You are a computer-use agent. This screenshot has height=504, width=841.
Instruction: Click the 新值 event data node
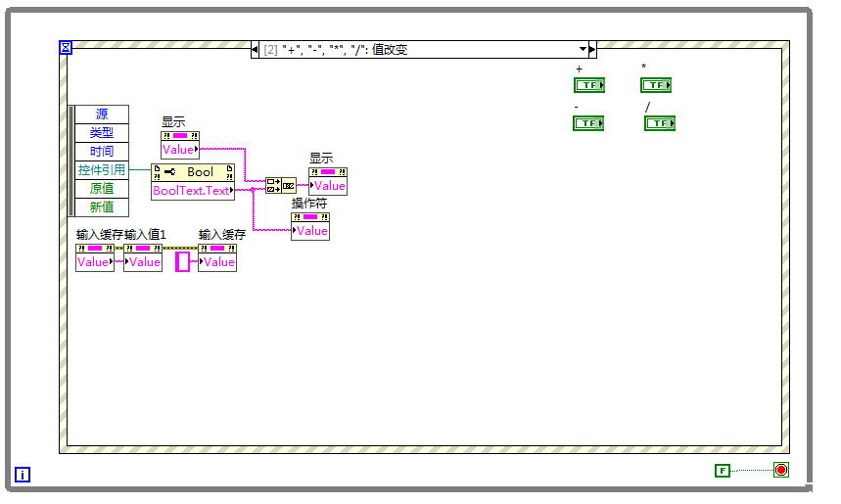point(102,206)
